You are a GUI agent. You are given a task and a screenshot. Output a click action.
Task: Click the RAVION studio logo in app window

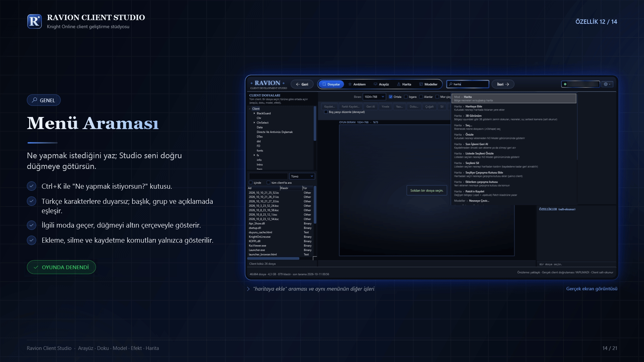point(268,84)
